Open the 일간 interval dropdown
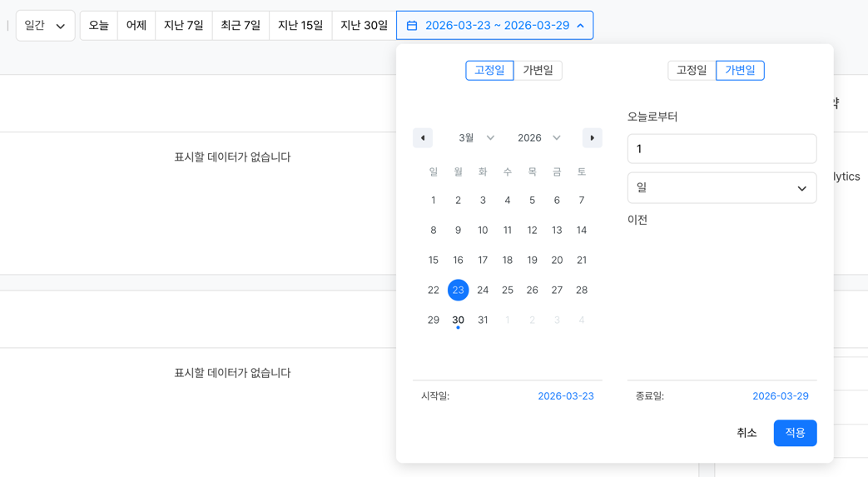Viewport: 868px width, 477px height. [x=45, y=26]
